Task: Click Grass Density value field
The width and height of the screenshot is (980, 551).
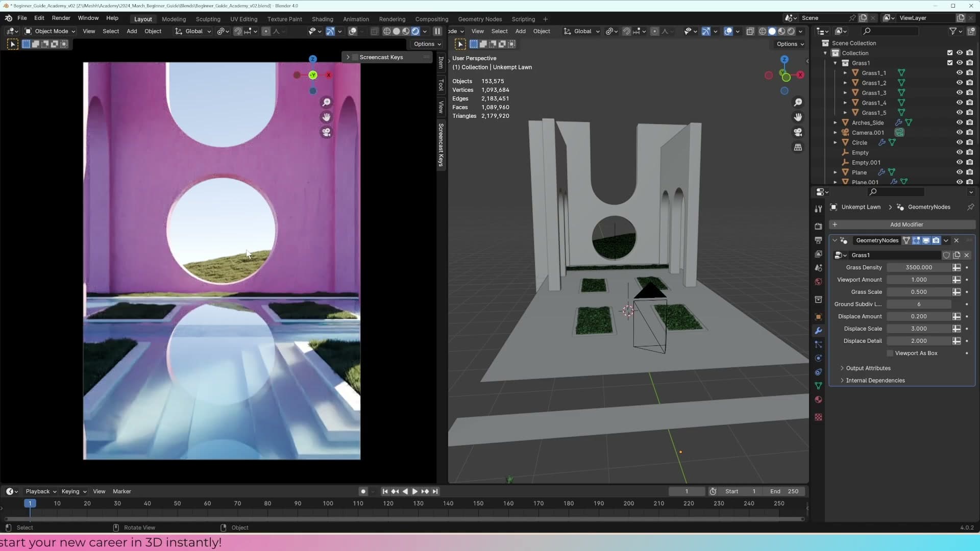Action: tap(919, 267)
